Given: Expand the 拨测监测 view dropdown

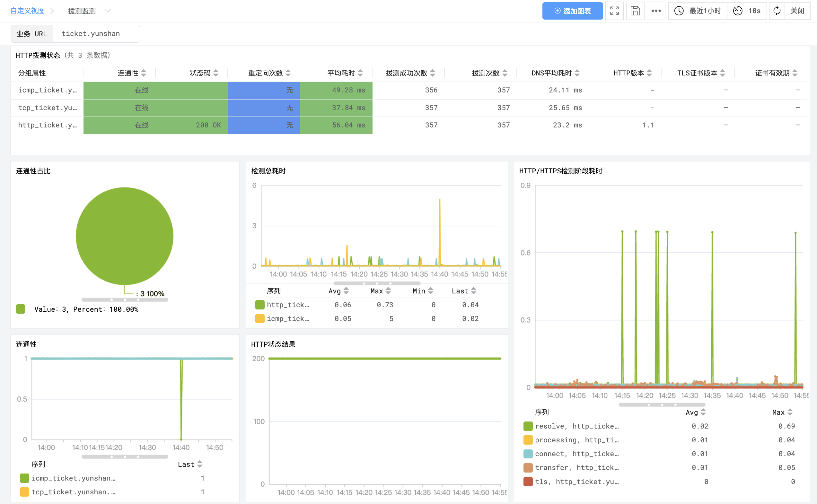Looking at the screenshot, I should point(107,11).
